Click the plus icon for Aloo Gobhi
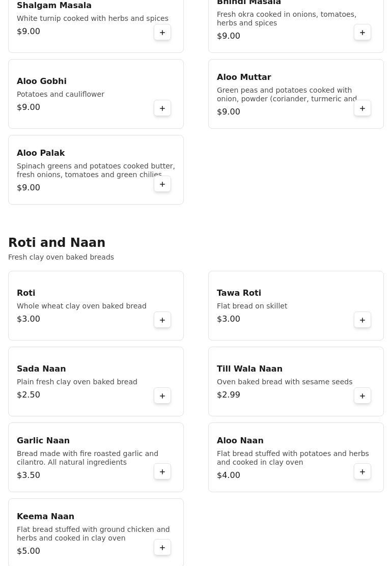The image size is (392, 566). click(162, 108)
